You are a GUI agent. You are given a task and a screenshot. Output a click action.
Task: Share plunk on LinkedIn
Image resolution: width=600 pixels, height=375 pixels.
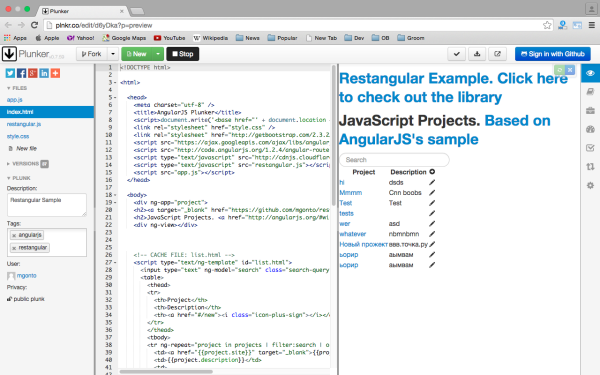click(x=44, y=73)
